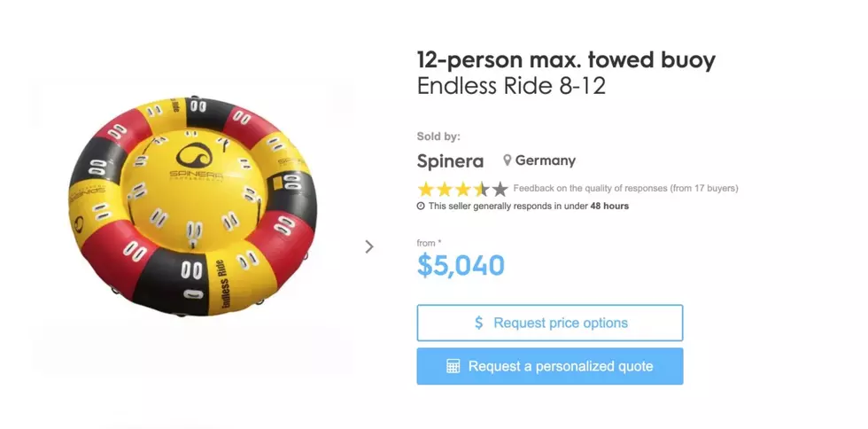Click the Endless Ride 8-12 model name
The image size is (868, 429).
(511, 86)
